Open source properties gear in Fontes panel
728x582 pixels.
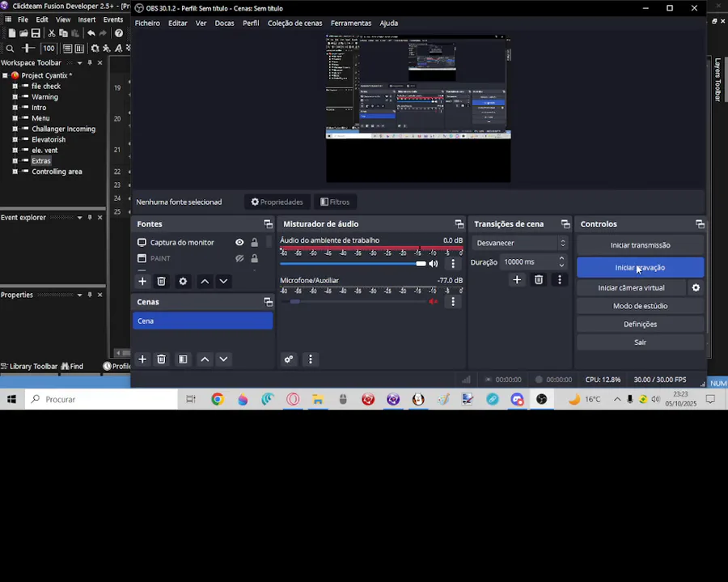[x=183, y=281]
